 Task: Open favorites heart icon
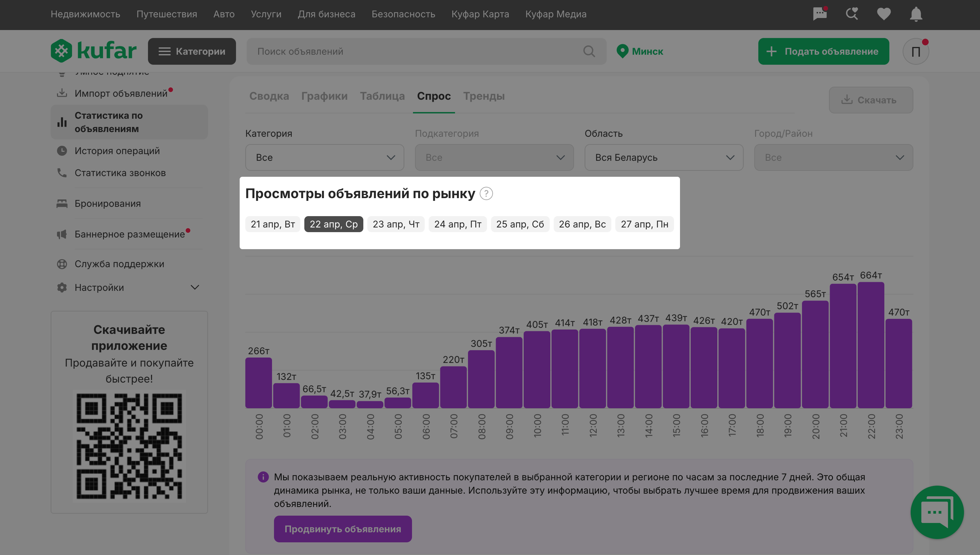884,14
